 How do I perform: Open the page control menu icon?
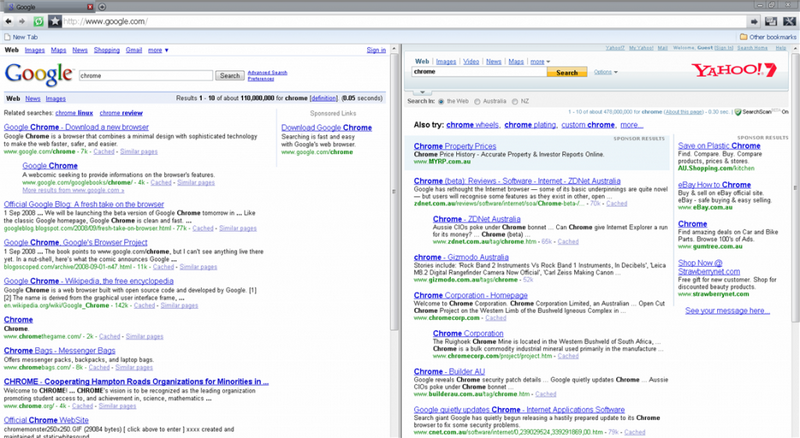point(771,21)
